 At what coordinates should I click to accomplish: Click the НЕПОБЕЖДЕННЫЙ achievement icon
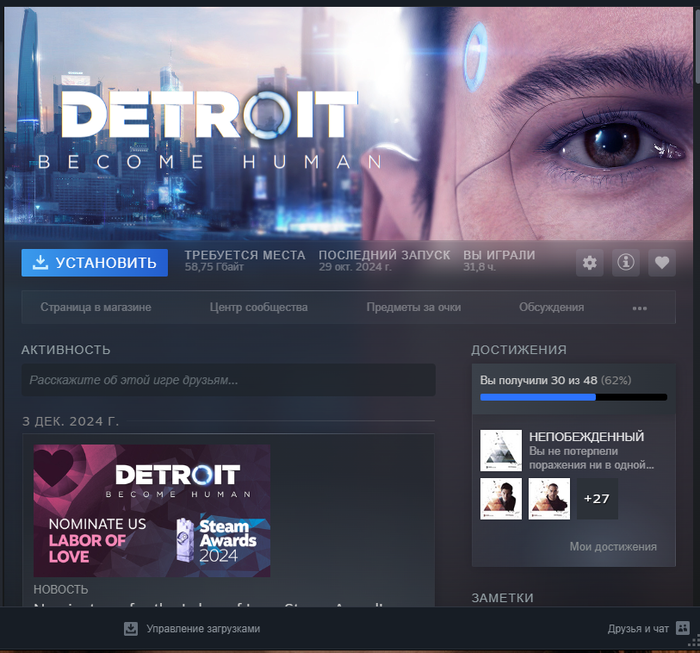(501, 450)
